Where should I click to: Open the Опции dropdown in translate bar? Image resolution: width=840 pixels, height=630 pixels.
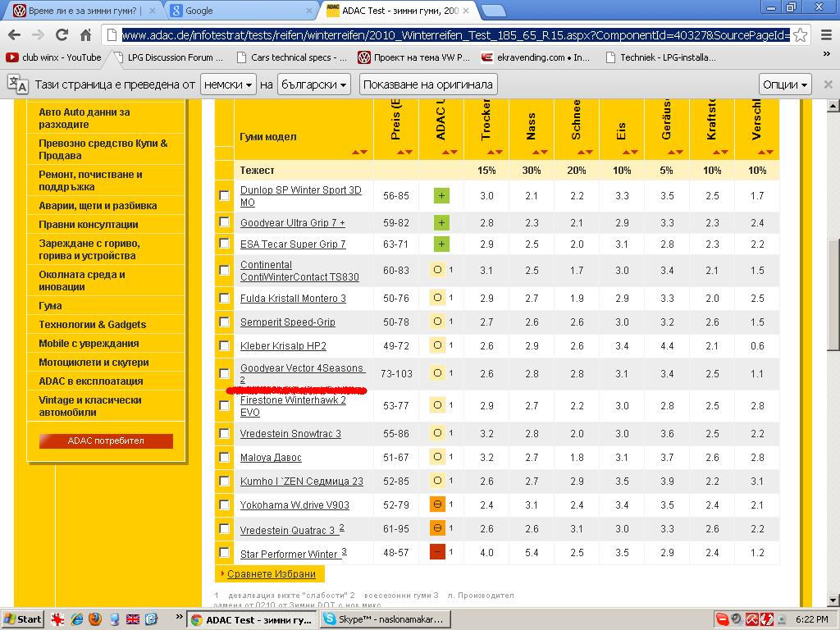(x=785, y=84)
